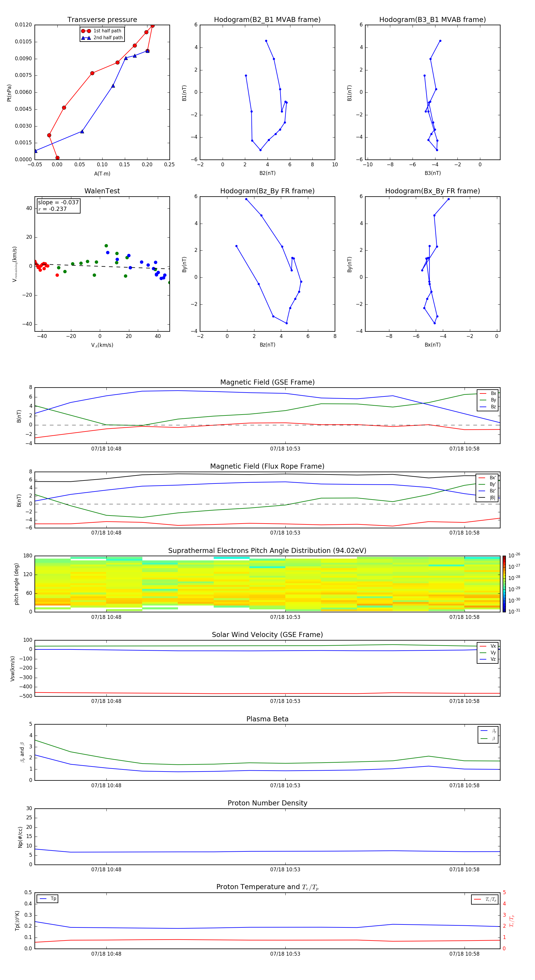Click the blue Tp legend line sample

43,899
